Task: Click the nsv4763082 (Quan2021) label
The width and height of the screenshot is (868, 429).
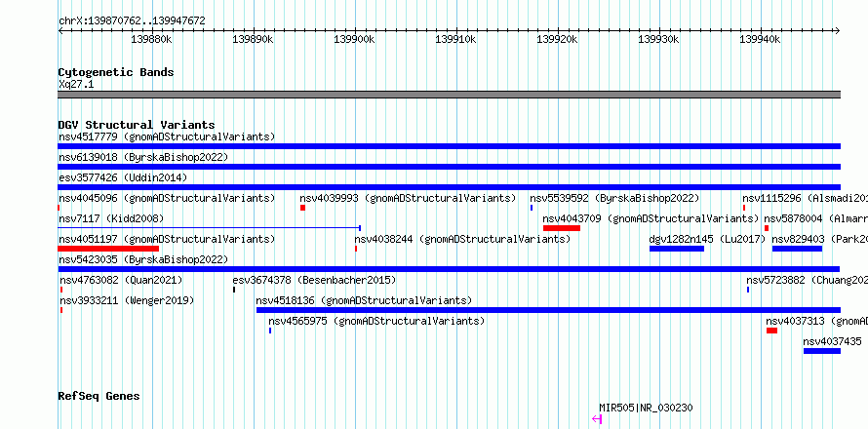Action: pos(121,280)
